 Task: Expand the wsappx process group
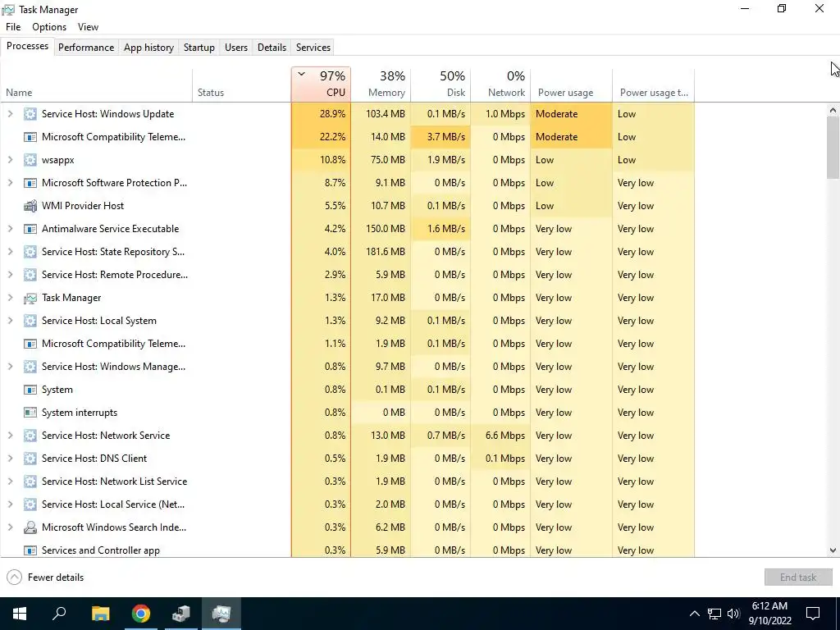point(10,160)
